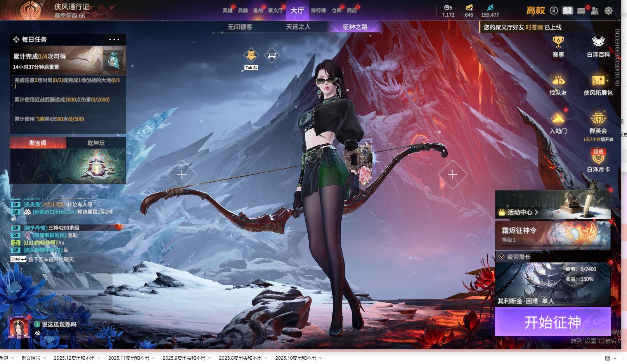Screen dimensions: 627x364
Task: Expand dropdown on 2025.8卖出去和不出 sheet tab
Action: [266, 358]
